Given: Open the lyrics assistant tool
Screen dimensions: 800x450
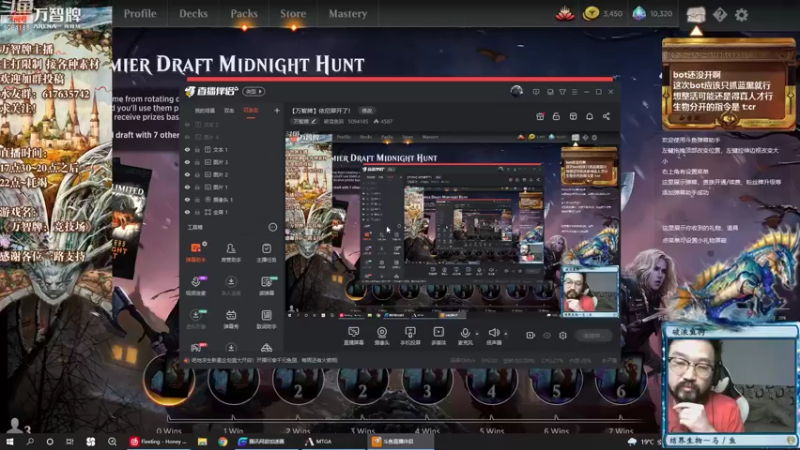Looking at the screenshot, I should pos(266,319).
